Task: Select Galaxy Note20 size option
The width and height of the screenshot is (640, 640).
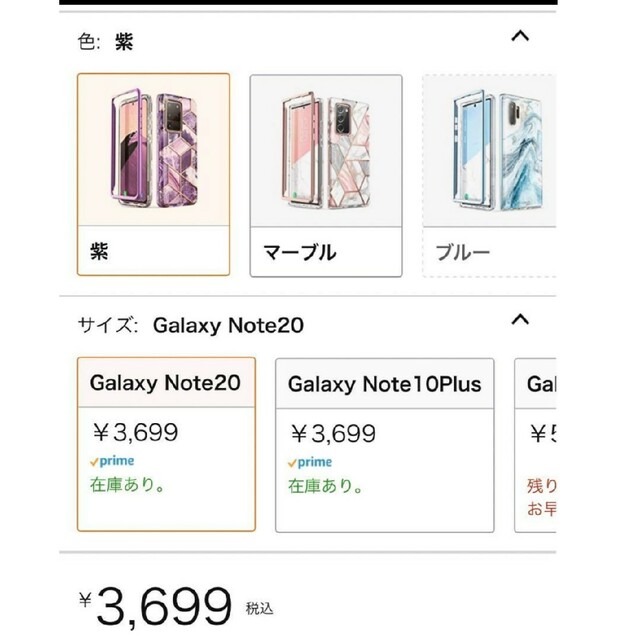Action: point(167,444)
